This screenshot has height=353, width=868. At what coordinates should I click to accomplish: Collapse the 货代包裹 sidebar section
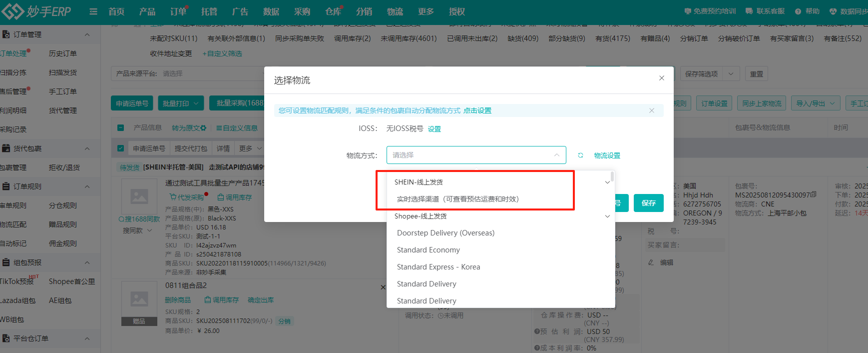(x=87, y=148)
